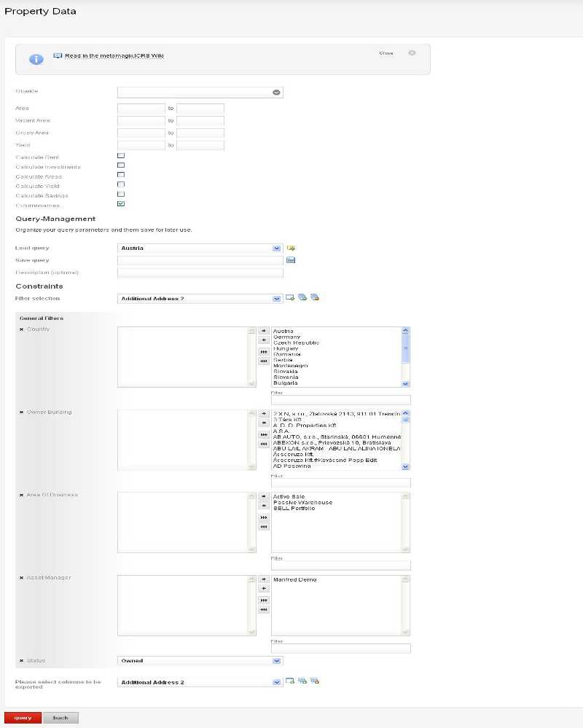Select A.S.A. in the Owner Building list
The height and width of the screenshot is (728, 583).
pyautogui.click(x=281, y=431)
